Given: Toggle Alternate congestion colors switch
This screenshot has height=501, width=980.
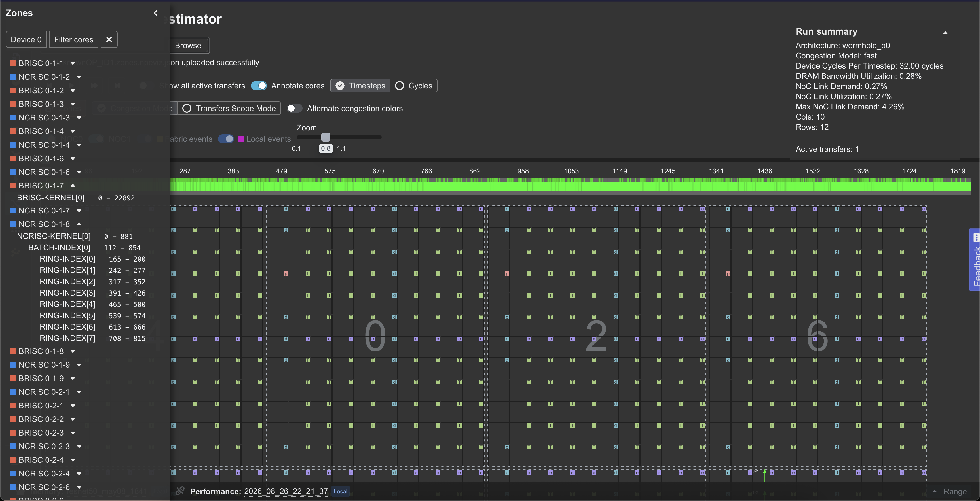Looking at the screenshot, I should (294, 108).
